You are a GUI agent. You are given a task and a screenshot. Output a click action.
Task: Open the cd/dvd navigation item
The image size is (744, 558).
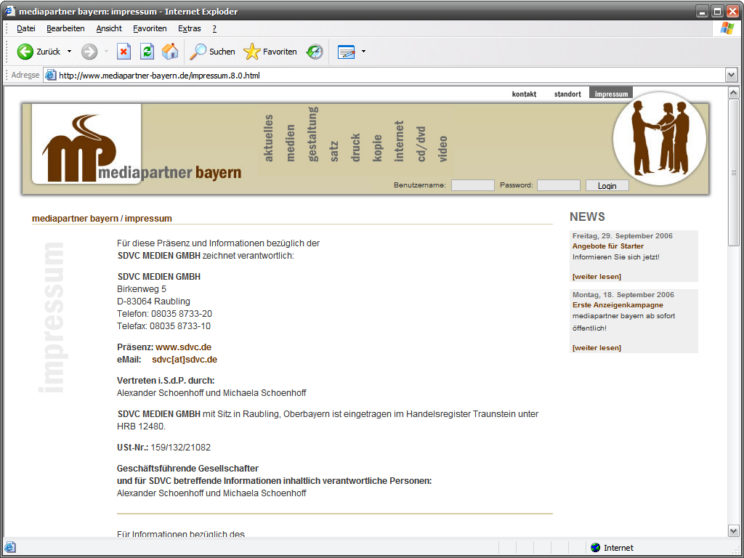coord(421,144)
